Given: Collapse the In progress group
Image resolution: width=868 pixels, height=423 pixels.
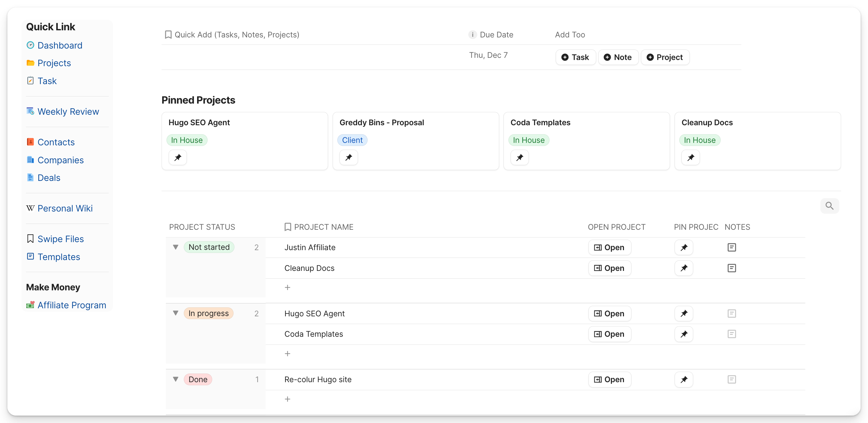Looking at the screenshot, I should coord(175,313).
